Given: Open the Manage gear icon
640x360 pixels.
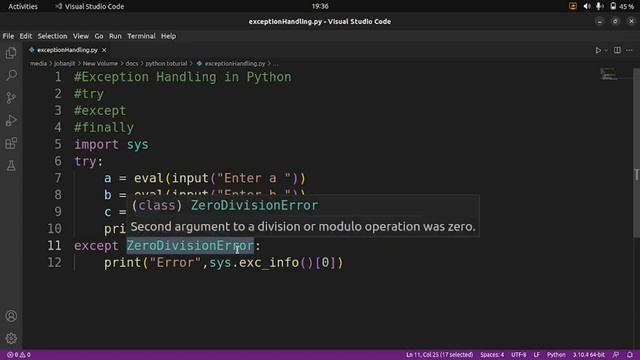Looking at the screenshot, I should (11, 338).
